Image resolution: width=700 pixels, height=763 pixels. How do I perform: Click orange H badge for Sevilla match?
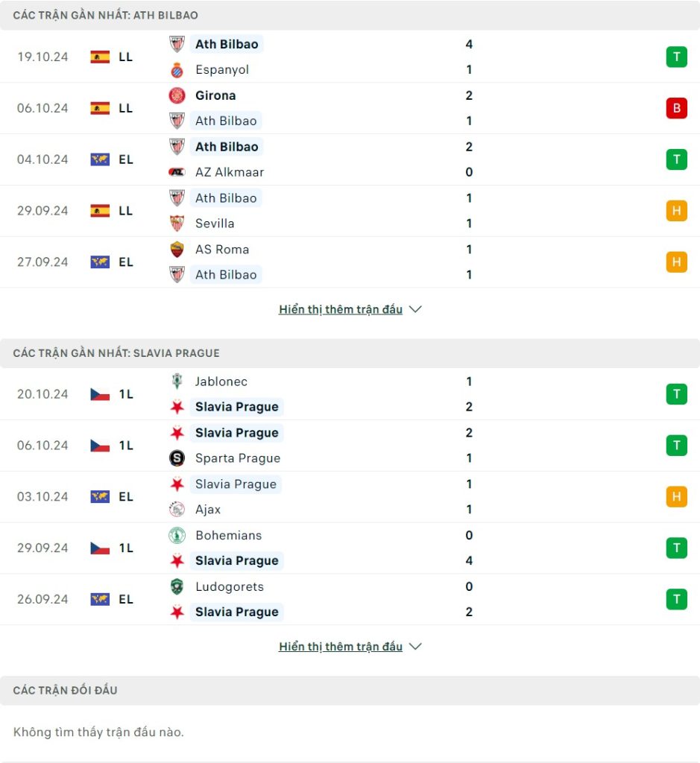pyautogui.click(x=677, y=211)
